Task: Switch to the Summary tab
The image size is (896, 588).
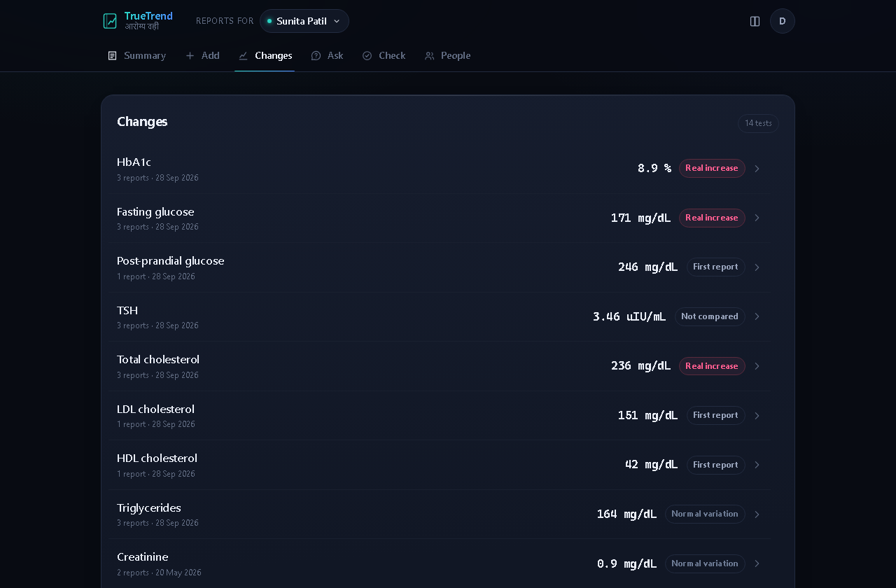Action: tap(136, 56)
